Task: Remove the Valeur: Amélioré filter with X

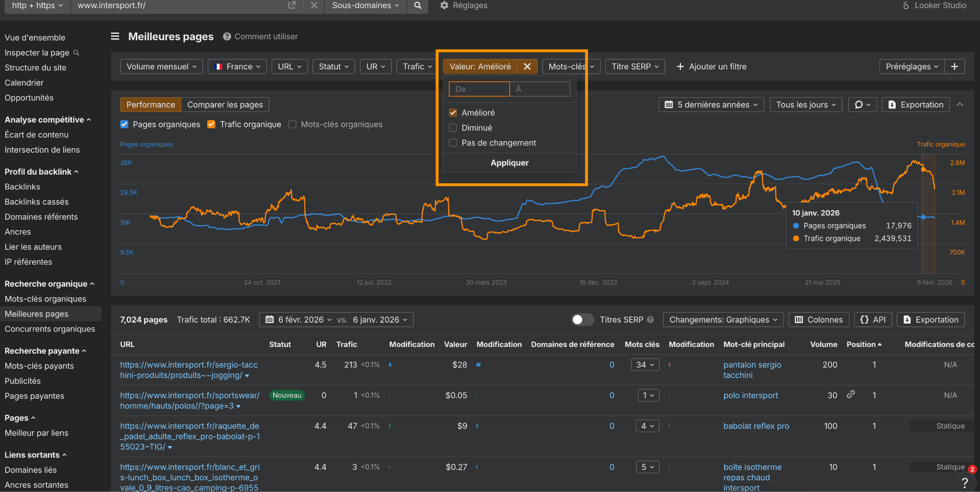Action: (x=527, y=67)
